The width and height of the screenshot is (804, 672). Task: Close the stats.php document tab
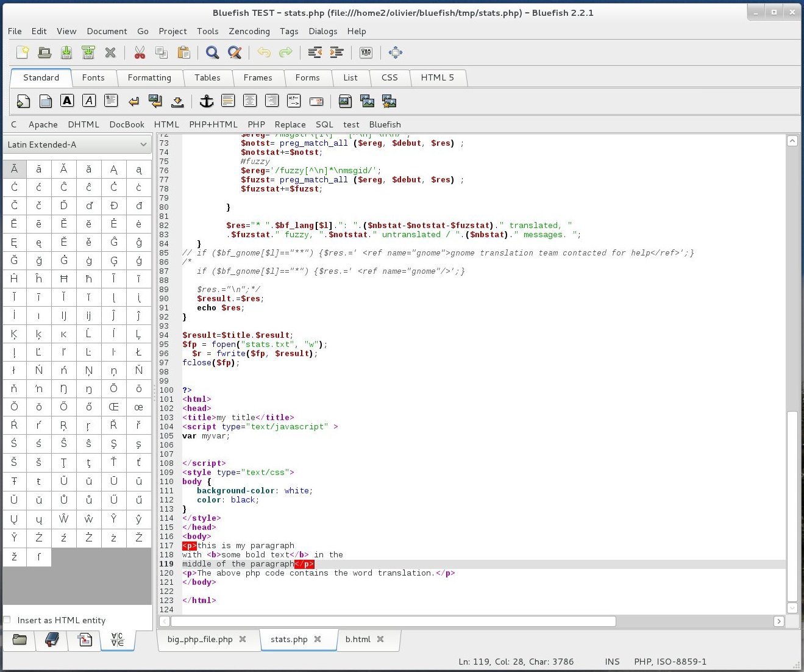pyautogui.click(x=318, y=639)
